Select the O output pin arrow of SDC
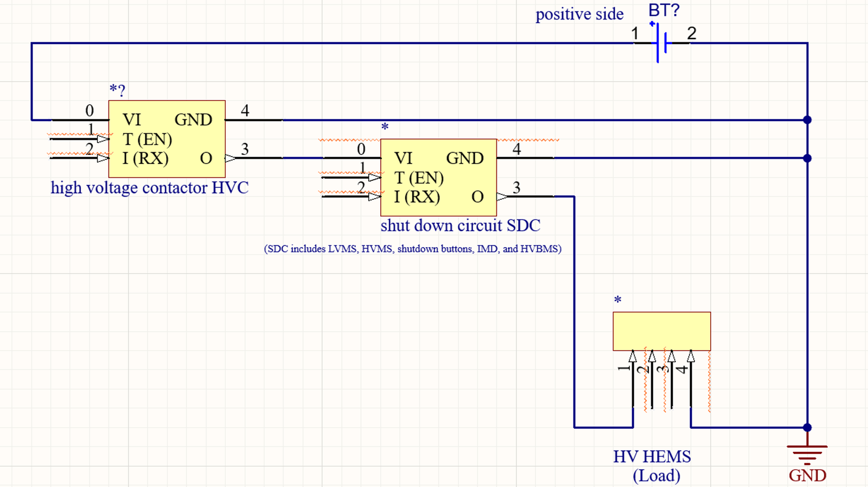Image resolution: width=868 pixels, height=487 pixels. 502,197
